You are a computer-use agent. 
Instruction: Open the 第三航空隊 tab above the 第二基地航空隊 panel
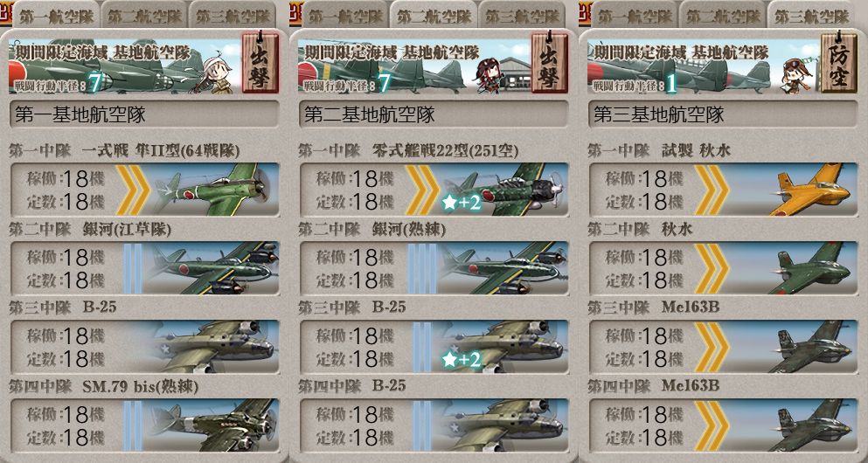(521, 16)
